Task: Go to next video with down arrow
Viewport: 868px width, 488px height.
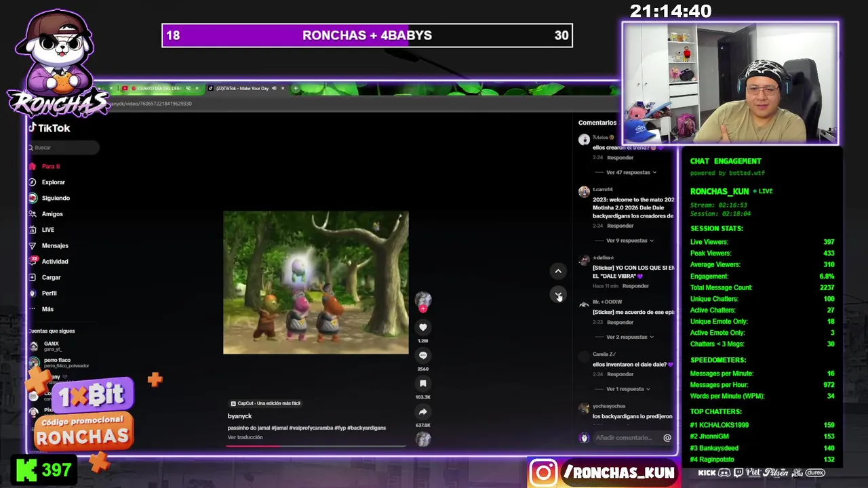Action: click(558, 296)
